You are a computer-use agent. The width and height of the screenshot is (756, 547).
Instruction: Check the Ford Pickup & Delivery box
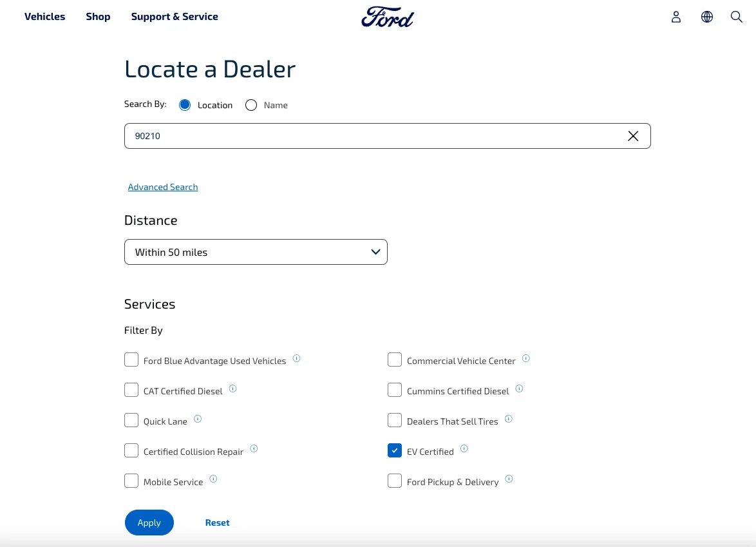(x=395, y=481)
